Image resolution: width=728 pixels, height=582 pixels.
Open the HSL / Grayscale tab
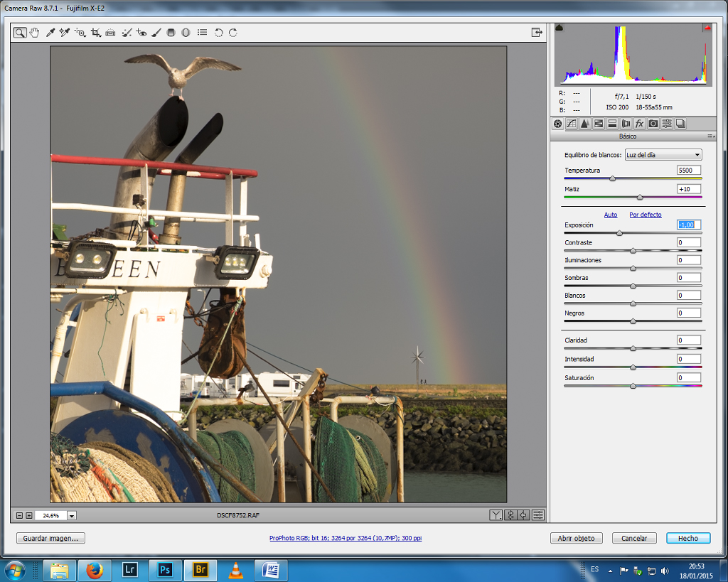point(599,124)
